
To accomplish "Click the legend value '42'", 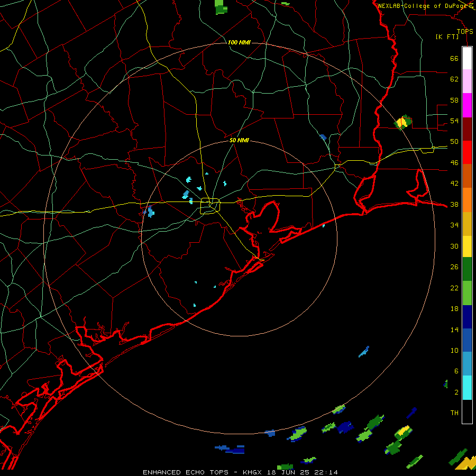I will [454, 183].
